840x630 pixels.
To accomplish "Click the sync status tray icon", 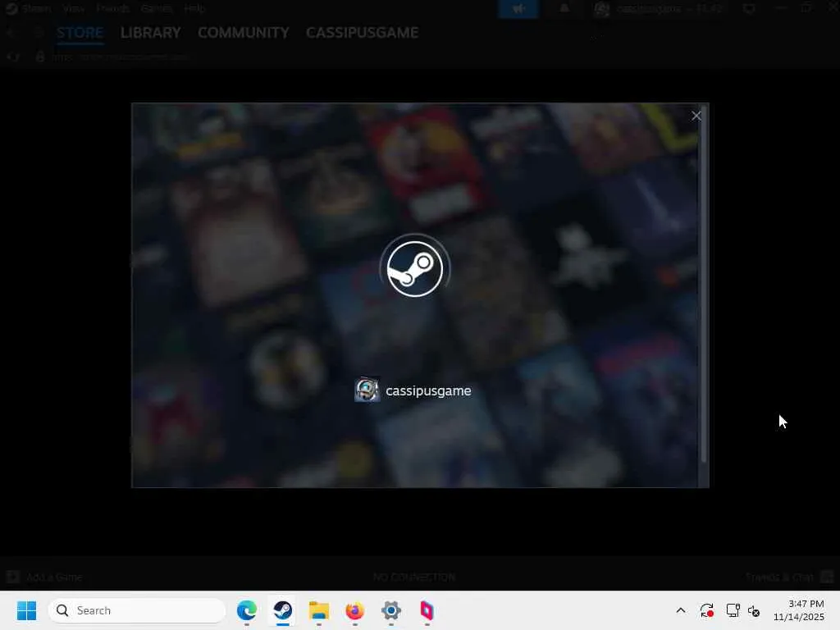I will [706, 610].
